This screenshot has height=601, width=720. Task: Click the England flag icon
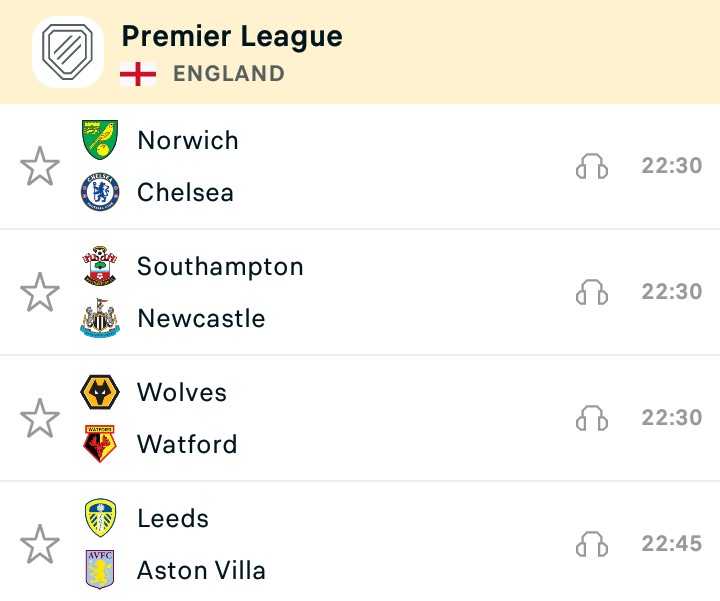138,74
